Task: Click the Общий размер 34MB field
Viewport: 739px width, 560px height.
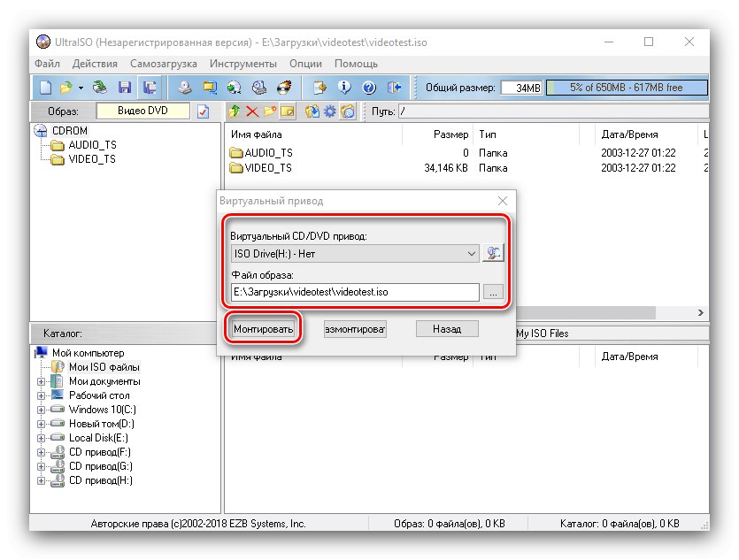Action: pos(522,88)
